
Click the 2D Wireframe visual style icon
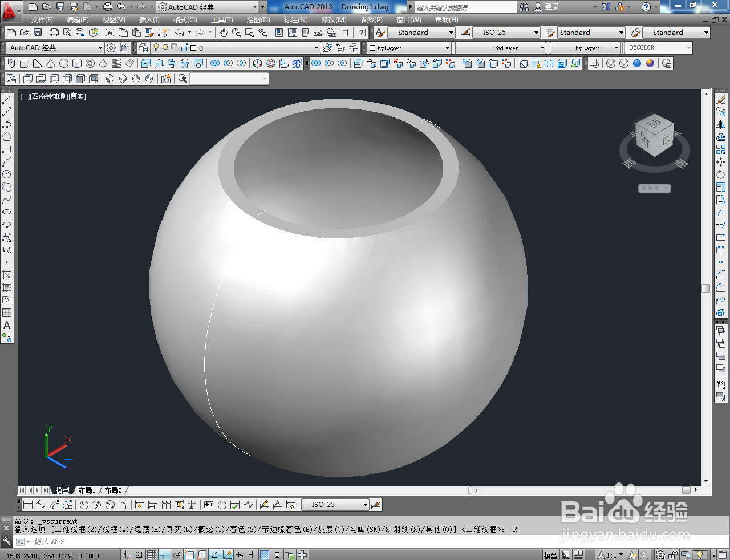(594, 63)
